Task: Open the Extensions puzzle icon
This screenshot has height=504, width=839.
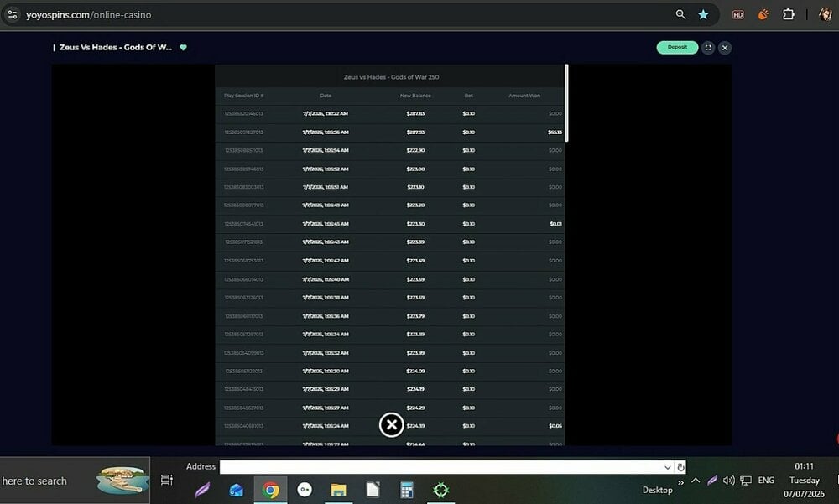Action: pyautogui.click(x=788, y=15)
